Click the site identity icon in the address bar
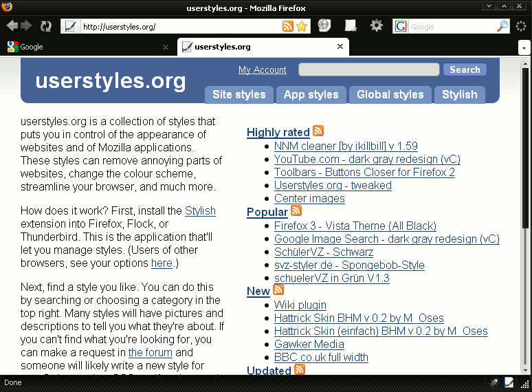 (x=70, y=26)
